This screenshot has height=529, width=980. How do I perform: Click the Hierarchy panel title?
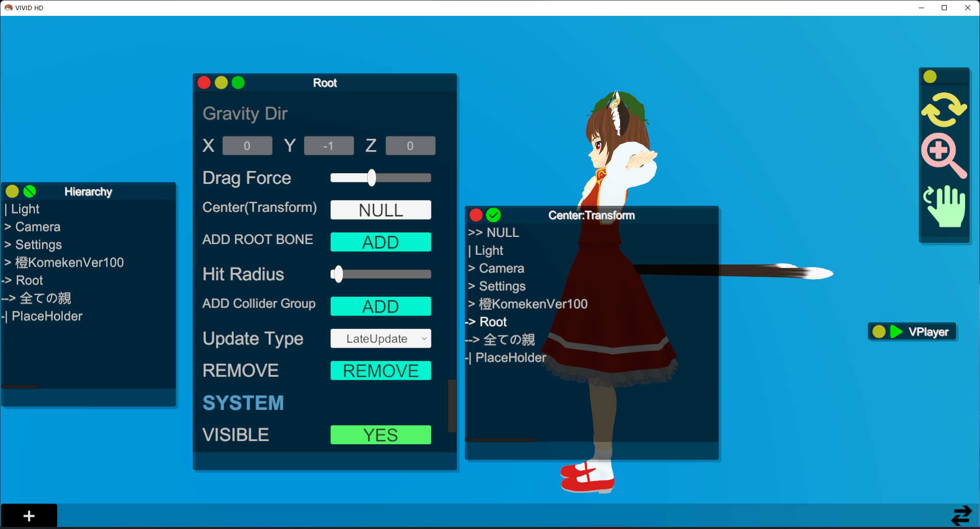point(88,191)
